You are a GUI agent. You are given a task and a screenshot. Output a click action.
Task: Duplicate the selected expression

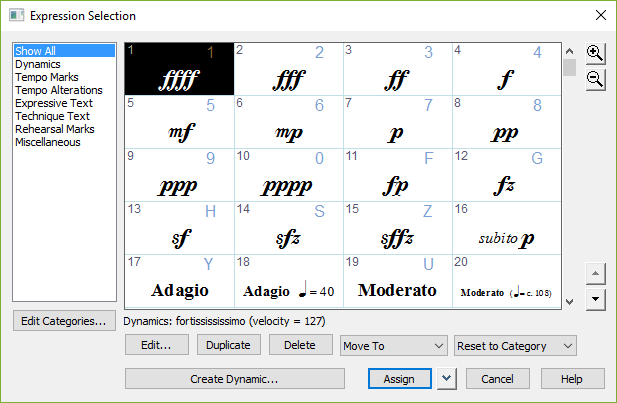point(229,345)
